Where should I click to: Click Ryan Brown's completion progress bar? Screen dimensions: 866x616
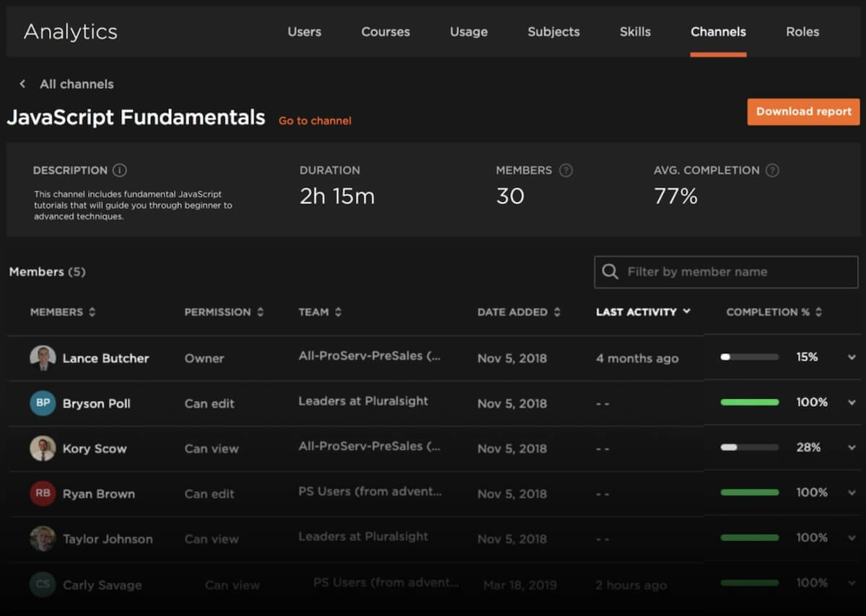(x=750, y=493)
